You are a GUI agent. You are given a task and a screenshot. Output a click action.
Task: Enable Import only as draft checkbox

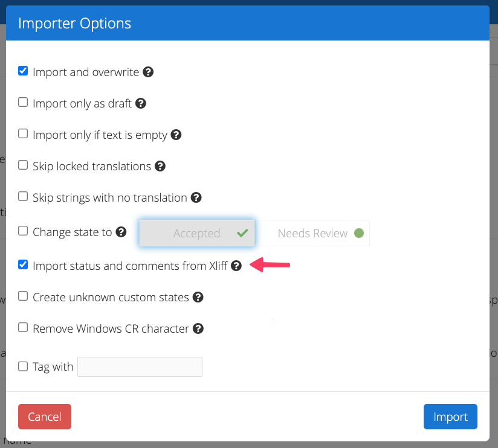[23, 102]
